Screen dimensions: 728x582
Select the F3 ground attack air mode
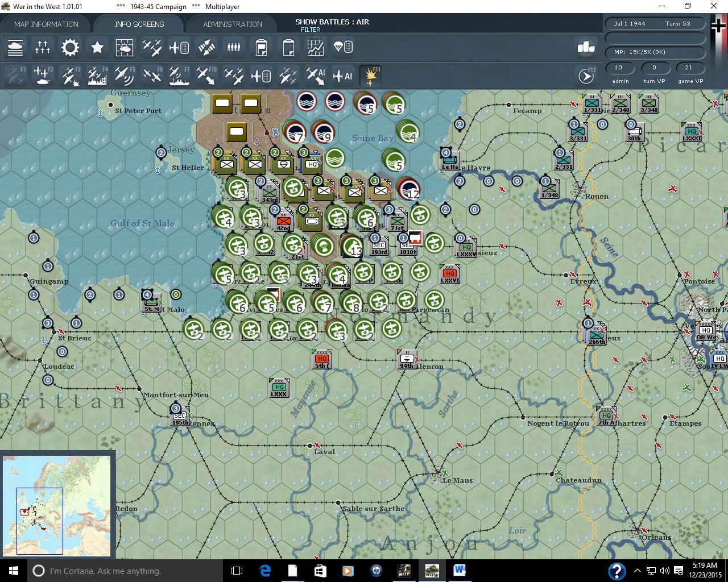point(70,76)
